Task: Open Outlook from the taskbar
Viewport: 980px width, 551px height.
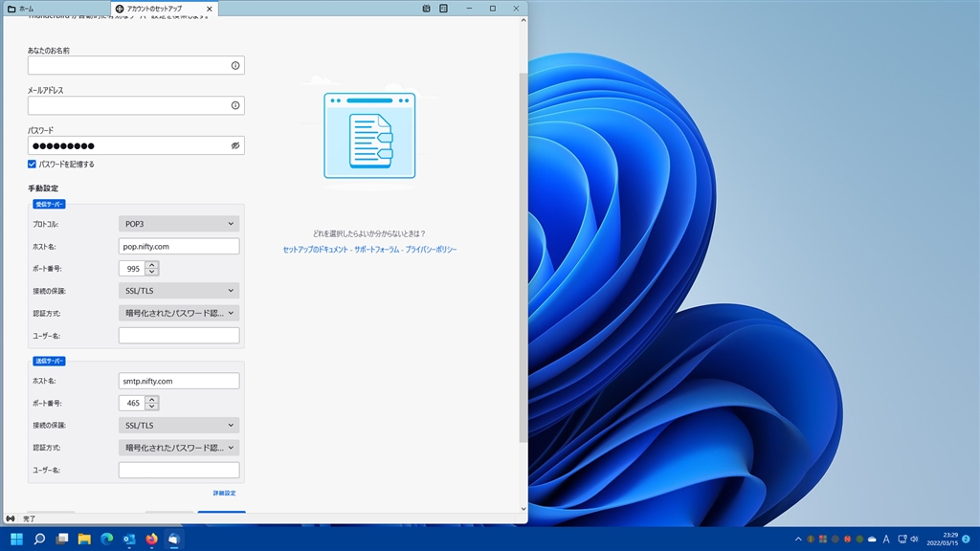Action: tap(129, 540)
